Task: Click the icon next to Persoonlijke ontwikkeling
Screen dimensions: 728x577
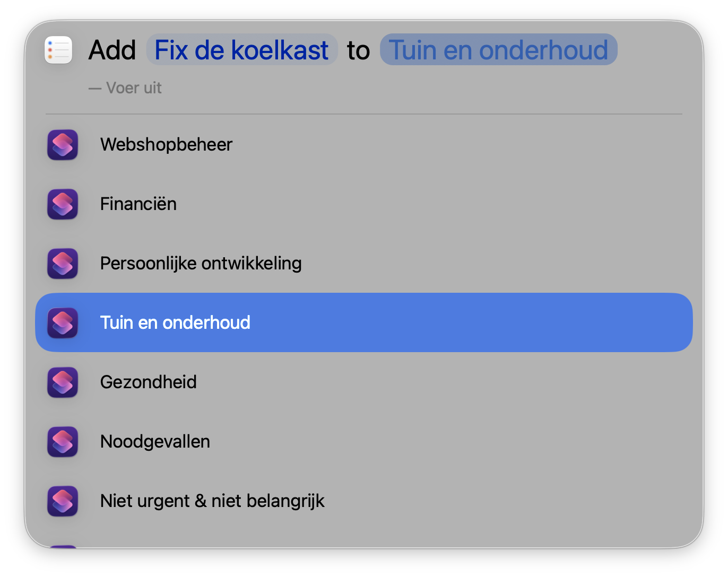Action: 63,264
